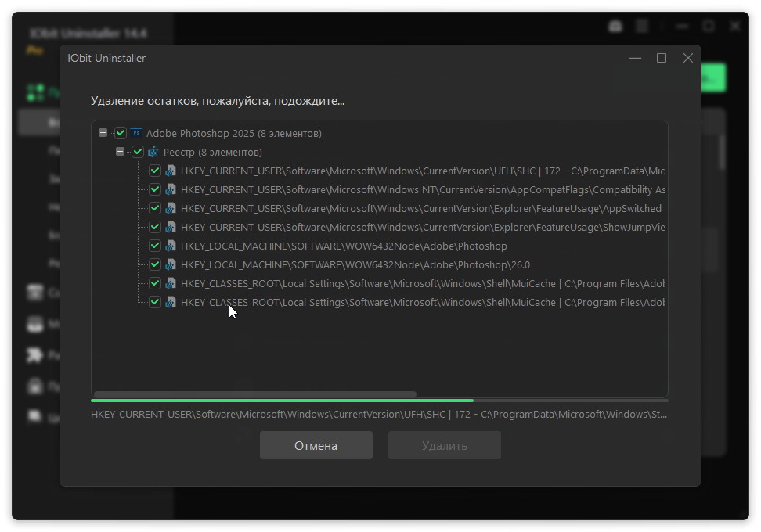761x532 pixels.
Task: Click registry icon of the UFH\SHC row
Action: point(171,171)
